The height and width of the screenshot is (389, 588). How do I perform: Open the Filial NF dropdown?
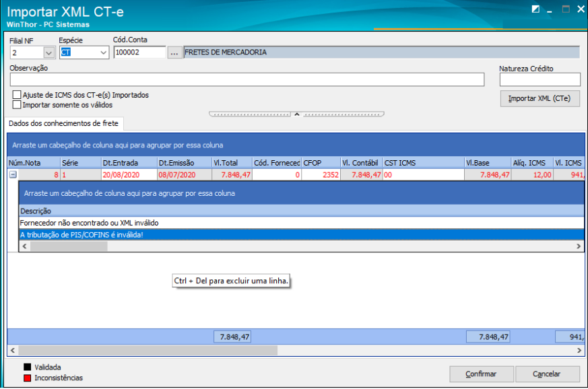pos(48,53)
